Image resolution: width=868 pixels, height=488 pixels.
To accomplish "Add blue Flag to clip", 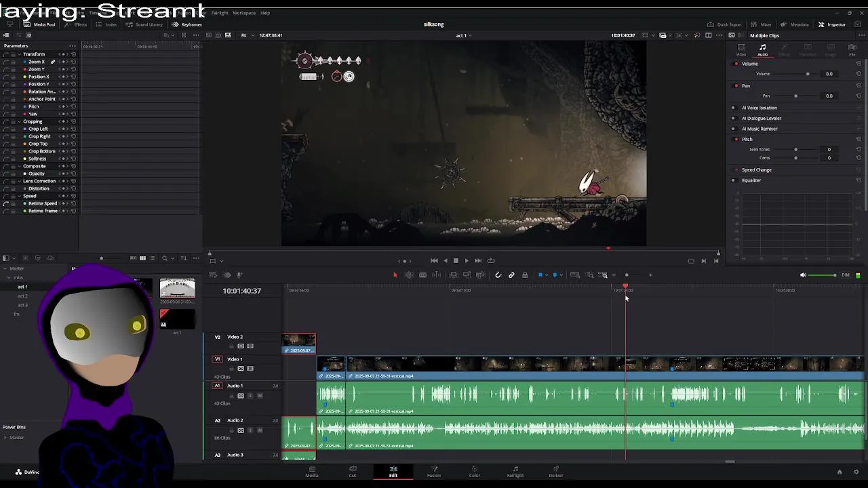I will point(540,275).
